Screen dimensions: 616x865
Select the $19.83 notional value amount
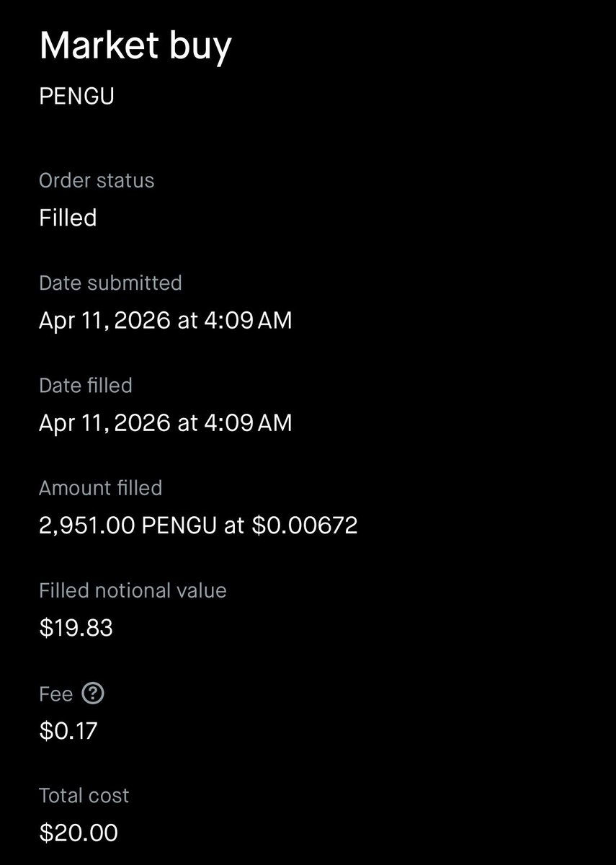click(76, 628)
